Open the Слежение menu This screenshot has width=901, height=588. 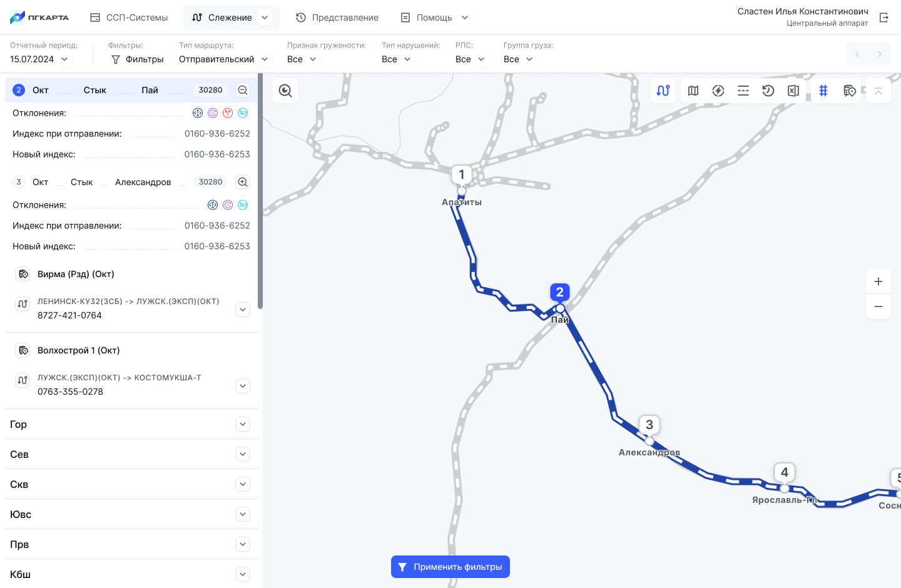click(x=230, y=18)
